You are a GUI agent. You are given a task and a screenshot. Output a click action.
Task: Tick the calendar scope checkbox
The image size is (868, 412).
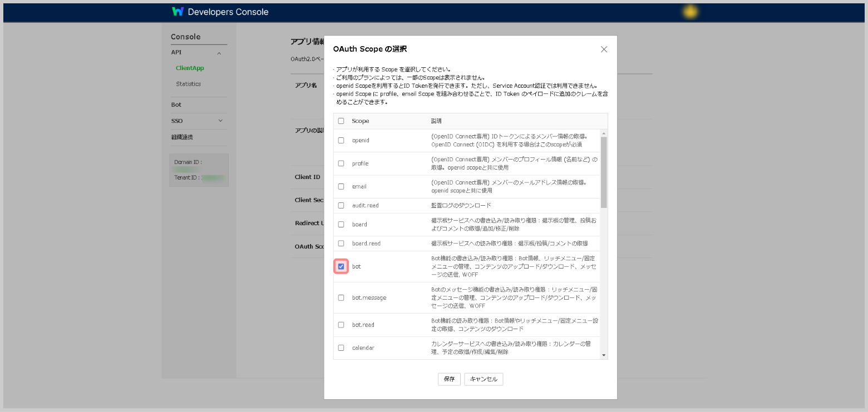point(341,348)
